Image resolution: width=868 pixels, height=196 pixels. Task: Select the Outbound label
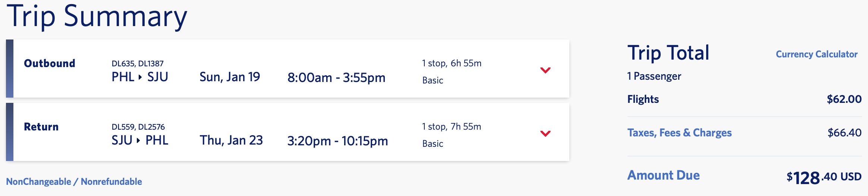point(50,63)
